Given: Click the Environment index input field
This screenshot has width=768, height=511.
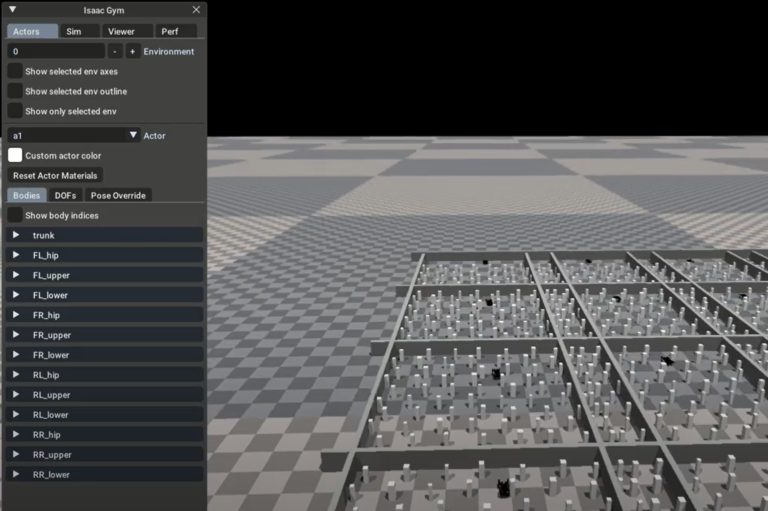Looking at the screenshot, I should (55, 51).
